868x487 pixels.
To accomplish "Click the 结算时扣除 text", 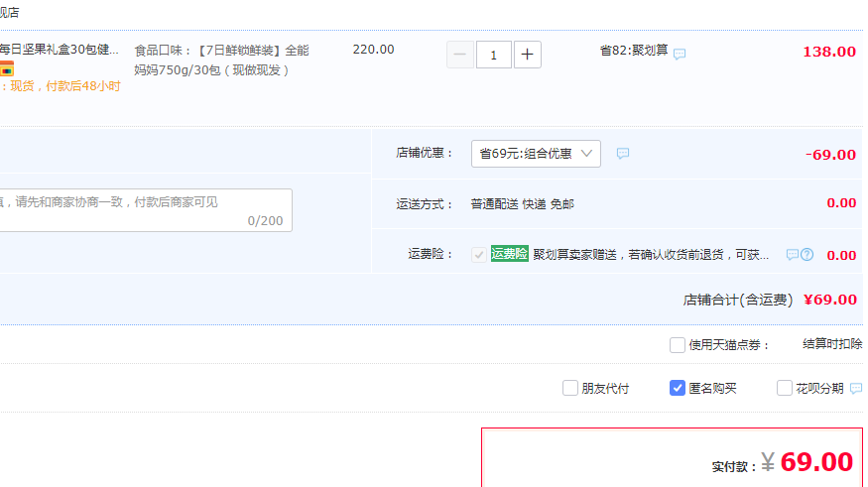I will 832,343.
